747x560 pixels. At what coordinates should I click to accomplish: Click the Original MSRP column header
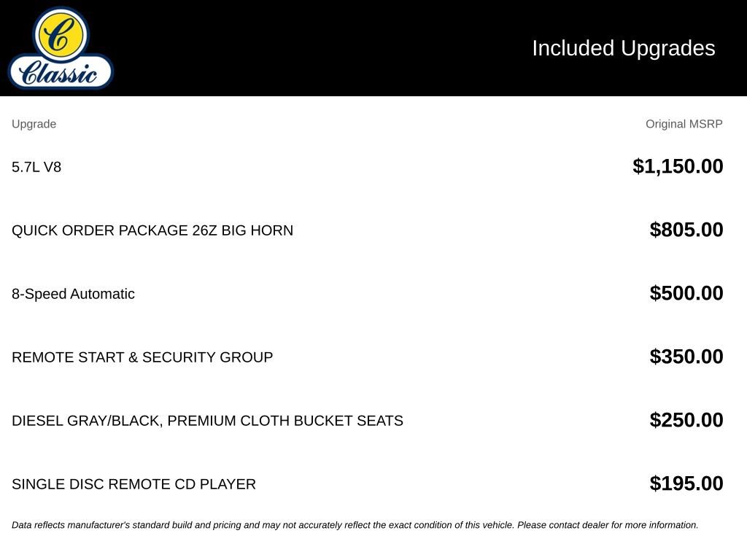[684, 124]
